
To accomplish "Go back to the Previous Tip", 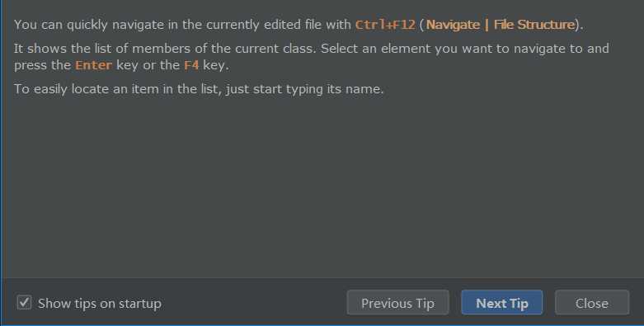I will click(397, 303).
